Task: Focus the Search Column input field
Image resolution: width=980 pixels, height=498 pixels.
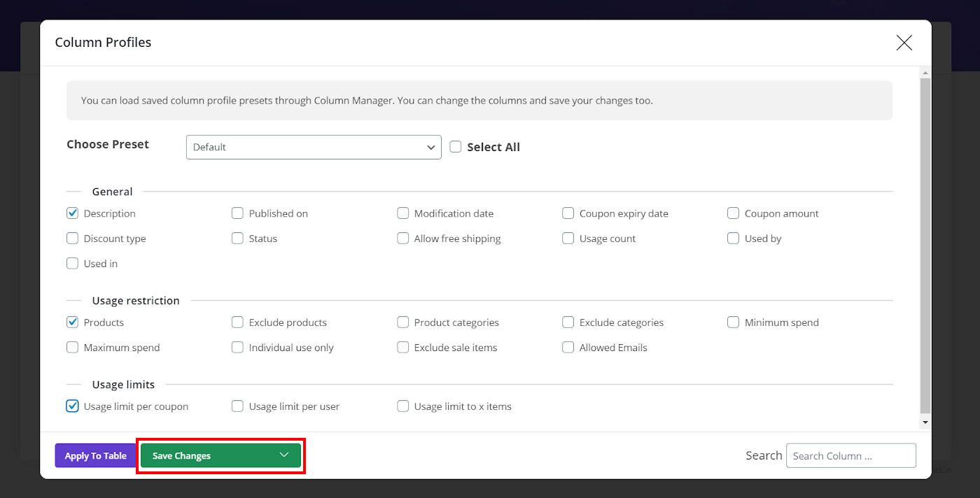Action: [850, 456]
